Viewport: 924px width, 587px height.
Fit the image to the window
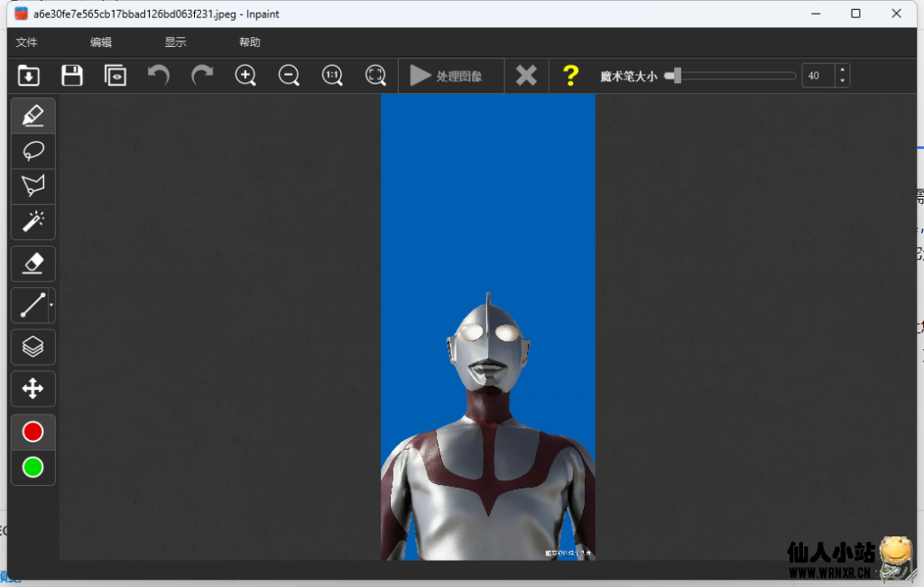(x=375, y=75)
